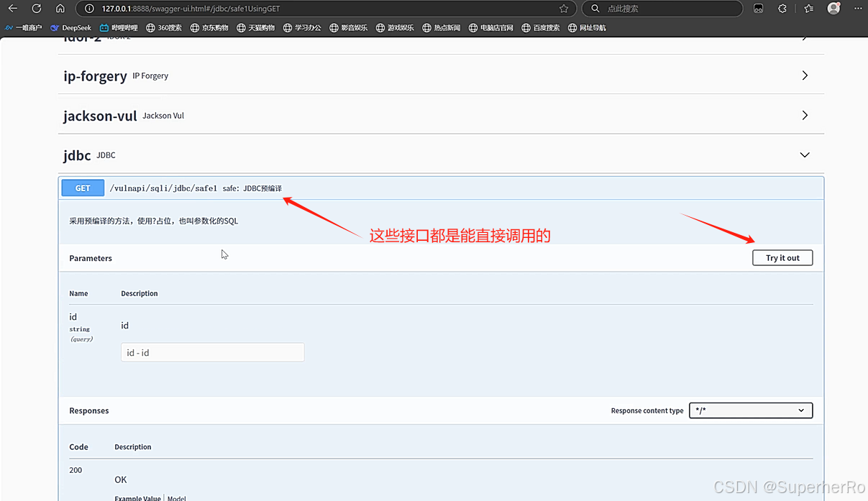Open the browser home page icon

(60, 9)
